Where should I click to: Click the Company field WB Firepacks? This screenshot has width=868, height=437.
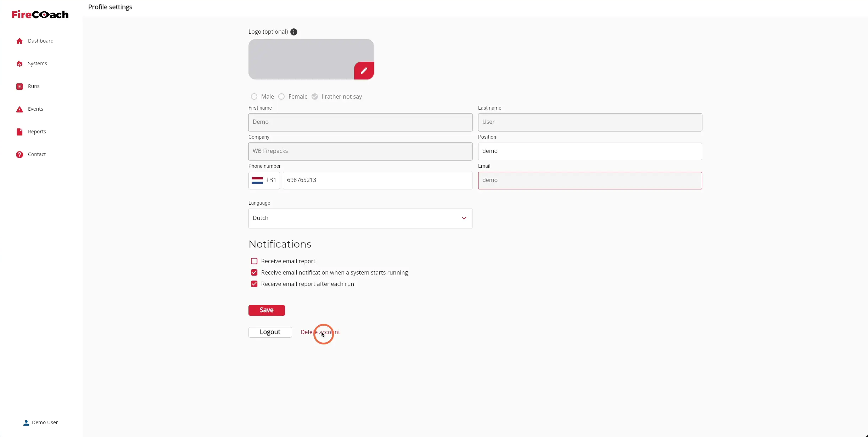(360, 151)
